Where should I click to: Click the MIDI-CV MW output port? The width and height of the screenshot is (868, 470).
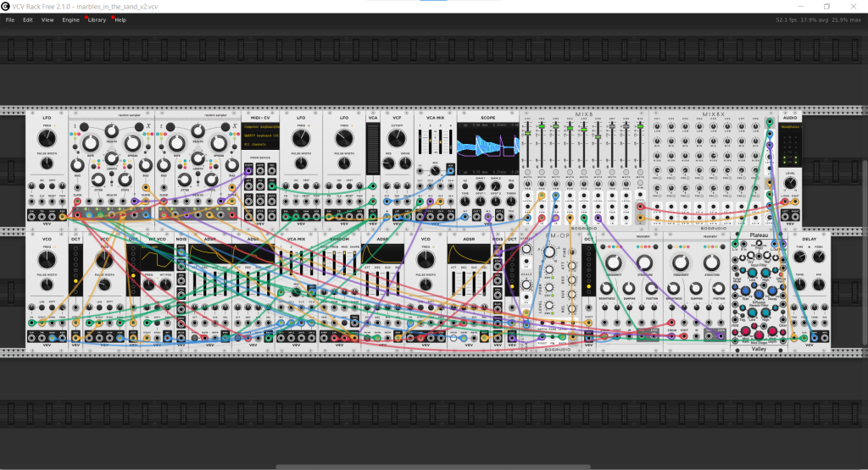(x=272, y=185)
